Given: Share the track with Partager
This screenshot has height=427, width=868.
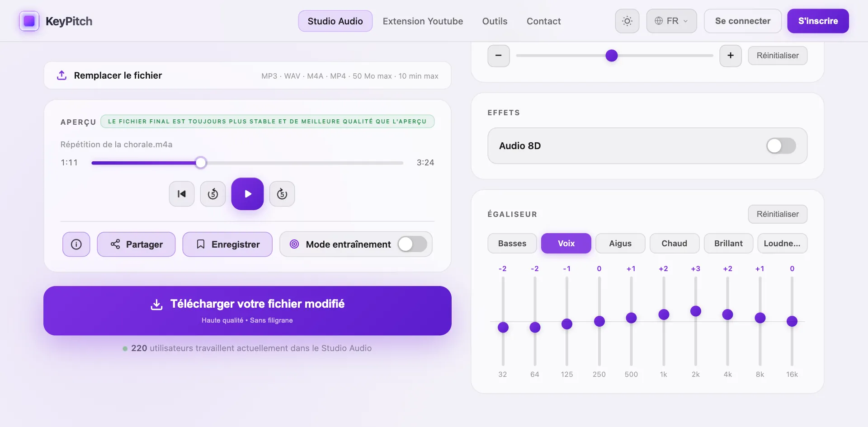Looking at the screenshot, I should (x=136, y=244).
